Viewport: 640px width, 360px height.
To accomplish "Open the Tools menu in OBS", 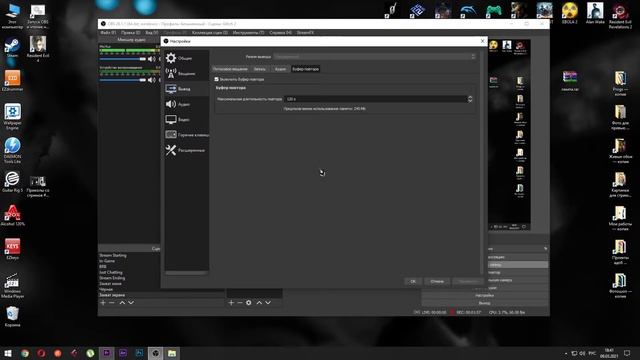I will pos(248,33).
